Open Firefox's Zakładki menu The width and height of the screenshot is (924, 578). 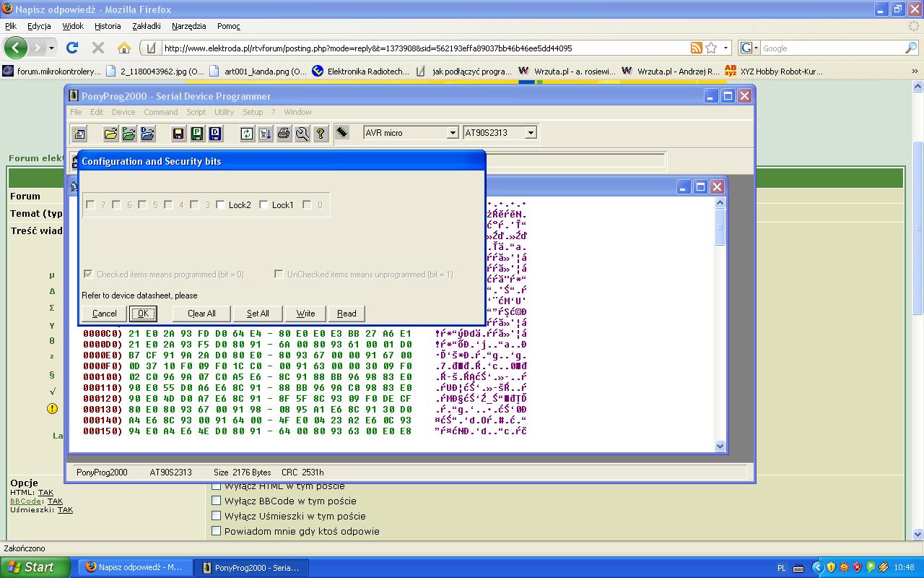coord(147,26)
